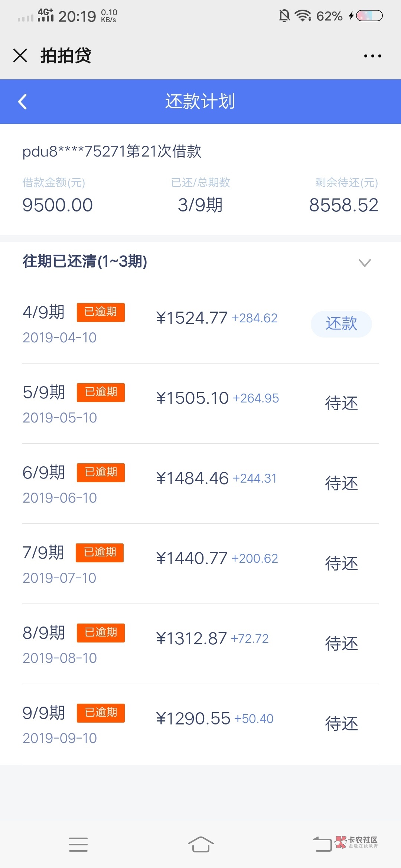Open the three-dot more options menu
401x868 pixels.
point(372,56)
